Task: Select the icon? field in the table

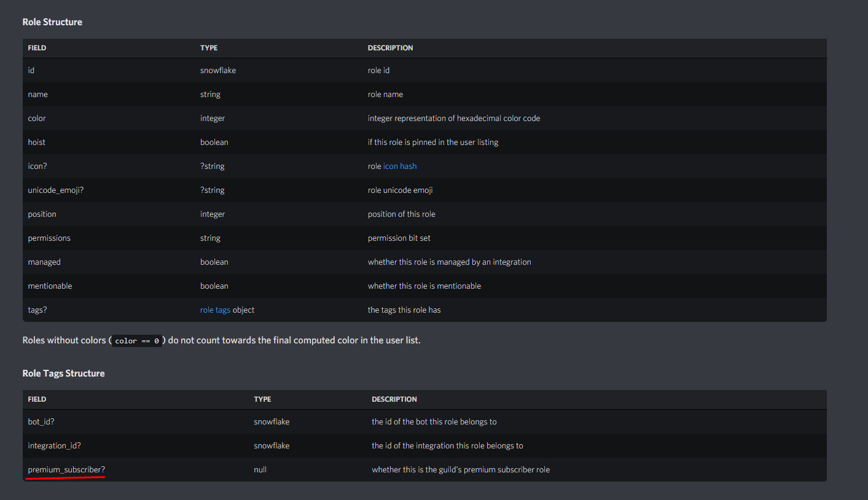Action: pyautogui.click(x=37, y=166)
